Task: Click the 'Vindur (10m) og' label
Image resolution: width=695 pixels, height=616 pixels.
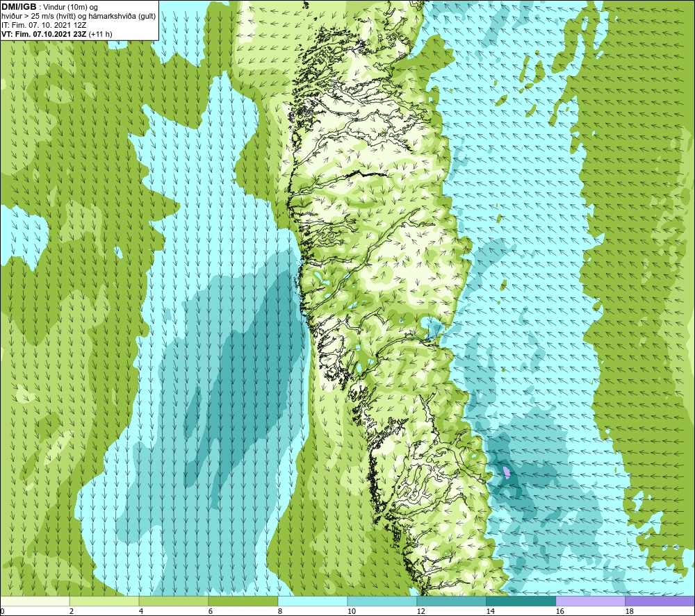Action: pyautogui.click(x=70, y=8)
